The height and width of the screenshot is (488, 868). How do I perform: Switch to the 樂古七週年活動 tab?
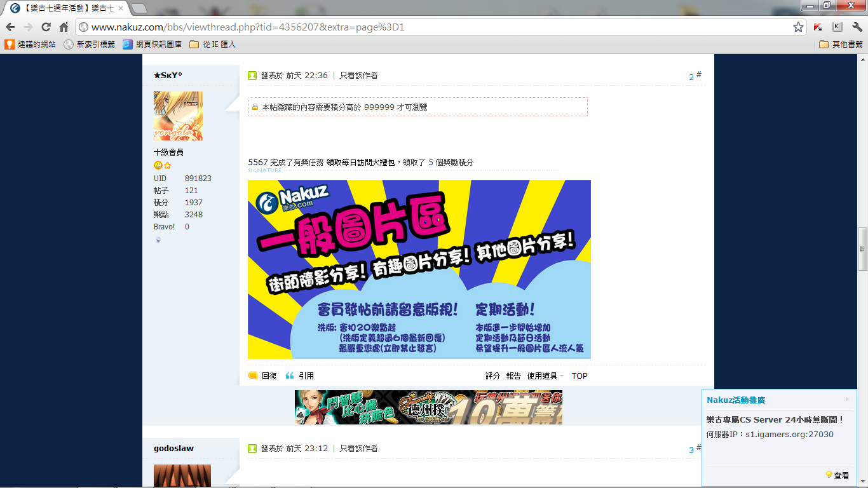click(64, 8)
